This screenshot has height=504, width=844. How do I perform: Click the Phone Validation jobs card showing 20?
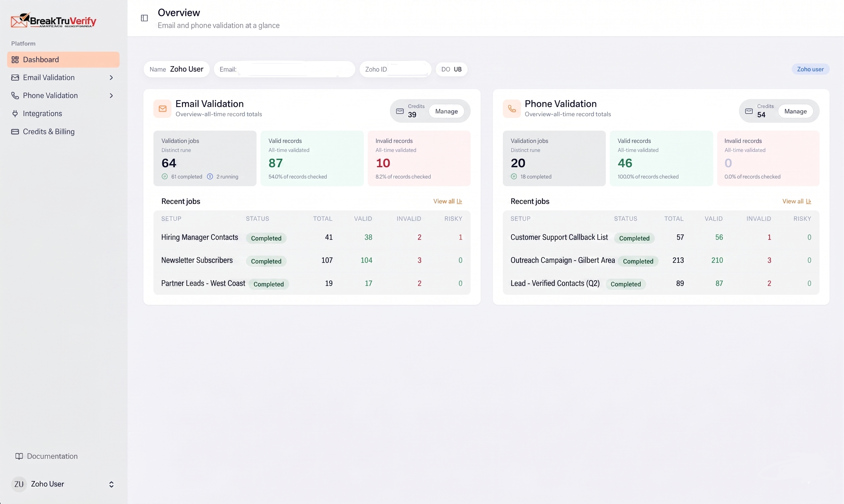554,159
